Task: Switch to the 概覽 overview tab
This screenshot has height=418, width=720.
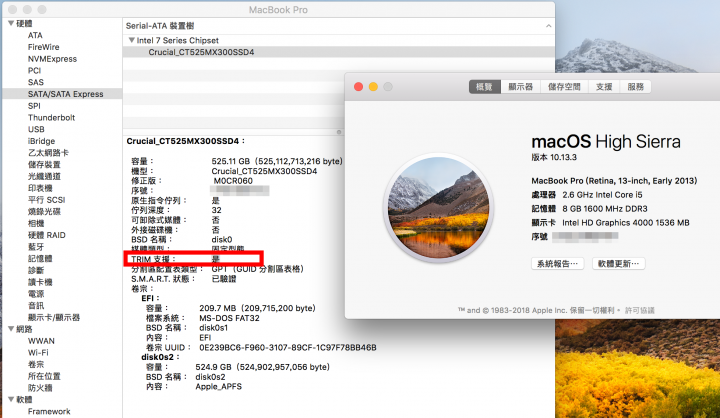Action: point(484,87)
